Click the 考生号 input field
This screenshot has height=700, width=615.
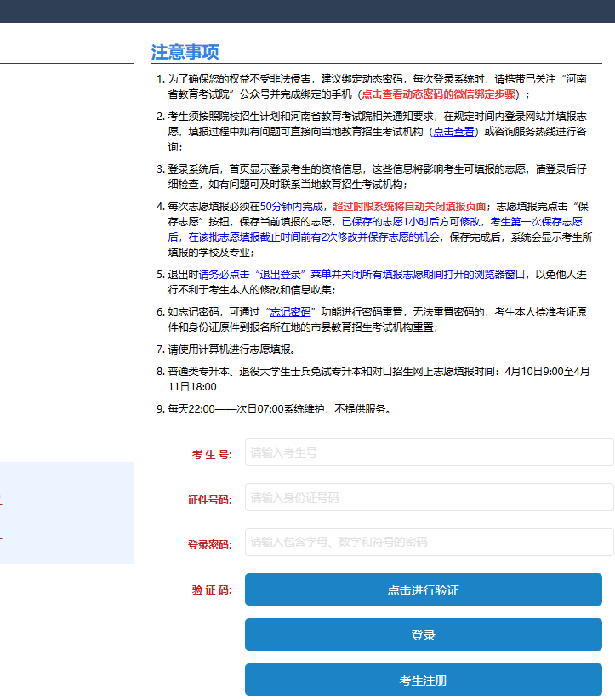tap(429, 452)
